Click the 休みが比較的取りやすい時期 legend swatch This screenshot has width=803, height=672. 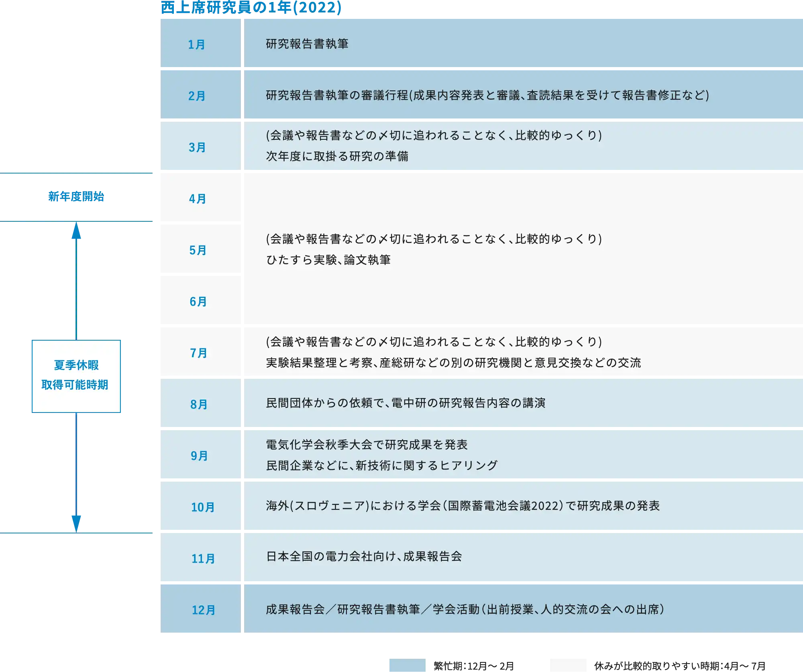(x=568, y=665)
